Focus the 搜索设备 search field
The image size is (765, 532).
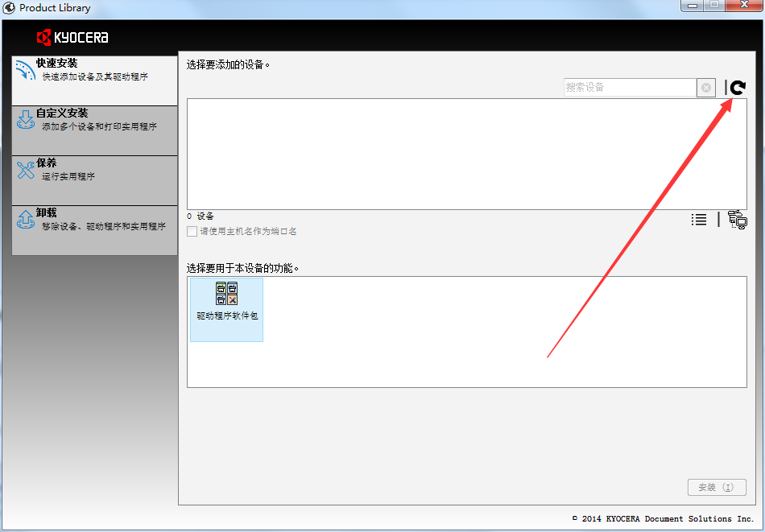point(629,88)
